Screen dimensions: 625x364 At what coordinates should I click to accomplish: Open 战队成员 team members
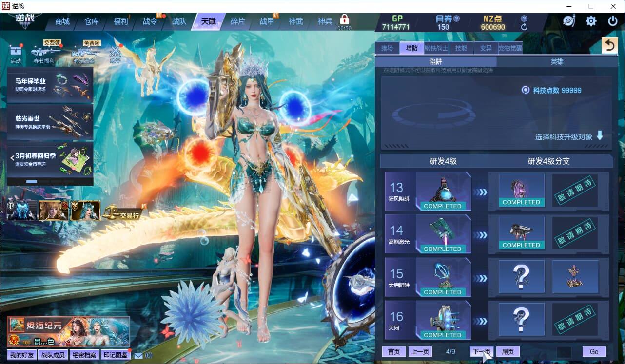(x=53, y=355)
